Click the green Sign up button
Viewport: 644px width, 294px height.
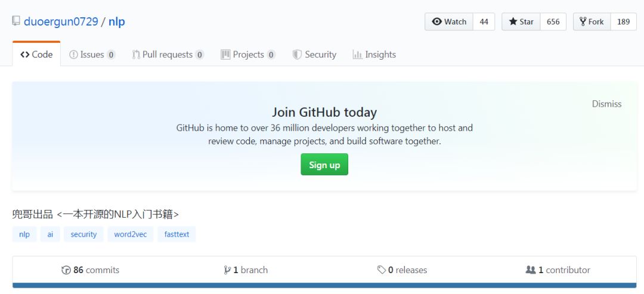coord(324,164)
